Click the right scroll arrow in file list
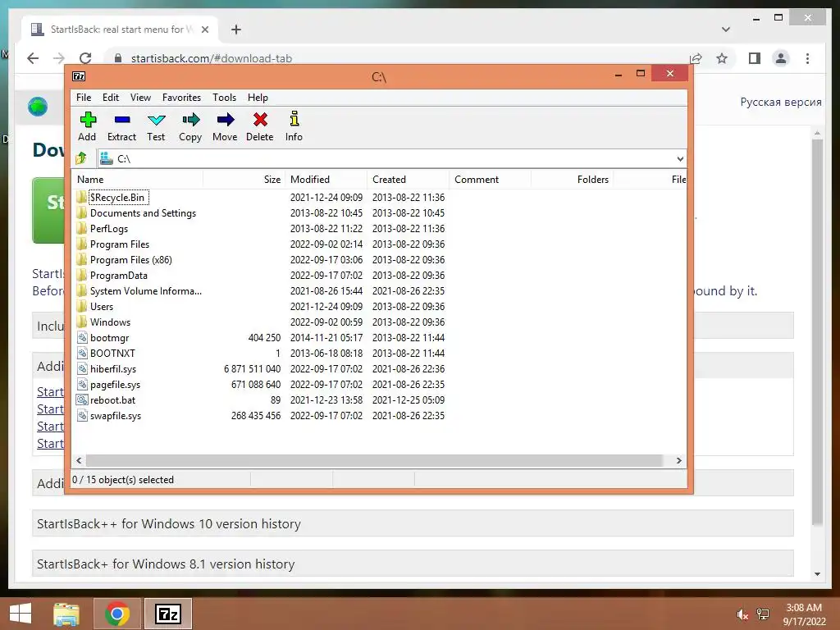840x630 pixels. pyautogui.click(x=678, y=460)
